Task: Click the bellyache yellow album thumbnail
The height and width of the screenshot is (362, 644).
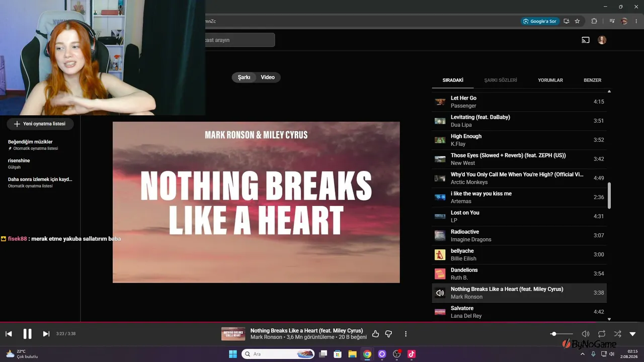Action: (x=440, y=255)
